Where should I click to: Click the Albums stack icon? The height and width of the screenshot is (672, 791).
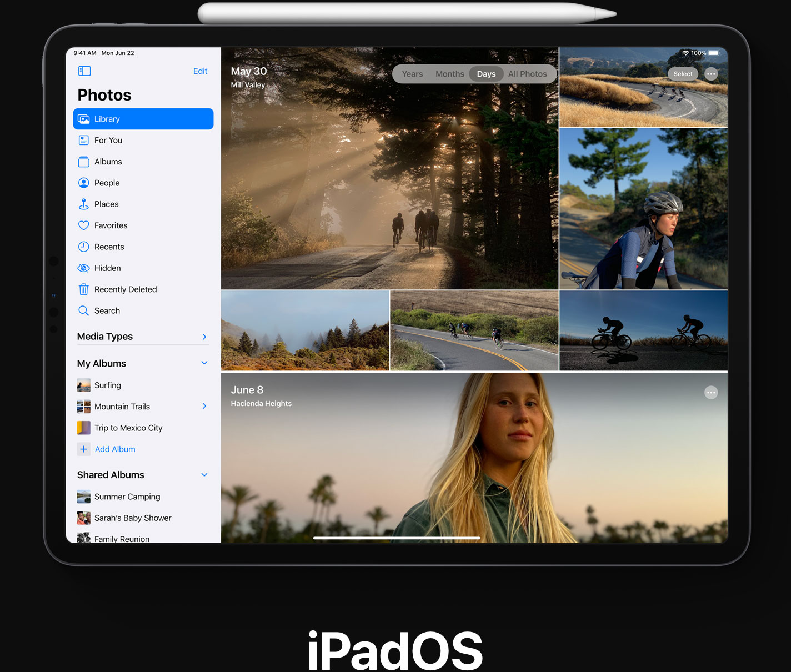coord(84,162)
